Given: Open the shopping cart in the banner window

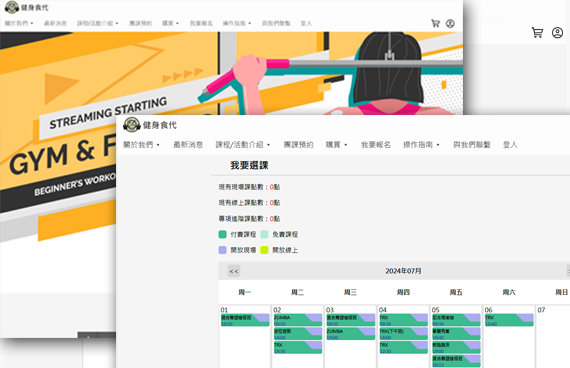Looking at the screenshot, I should (435, 24).
